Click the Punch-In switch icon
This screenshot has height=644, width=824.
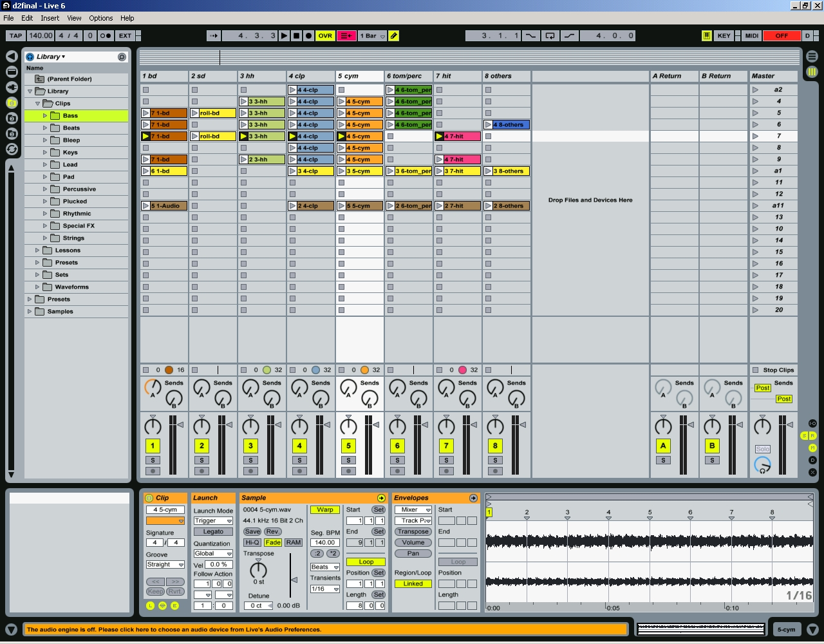pos(530,35)
